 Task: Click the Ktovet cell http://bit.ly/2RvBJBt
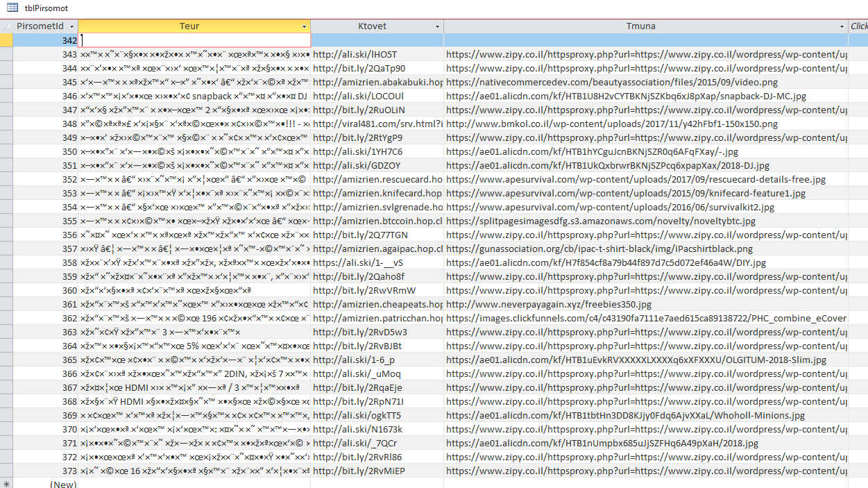click(x=377, y=346)
